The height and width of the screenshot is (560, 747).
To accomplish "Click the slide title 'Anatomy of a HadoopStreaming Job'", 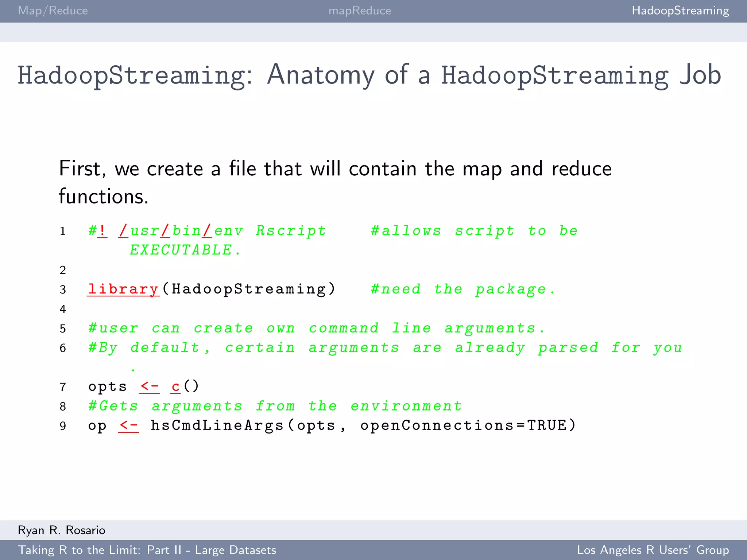I will tap(494, 75).
